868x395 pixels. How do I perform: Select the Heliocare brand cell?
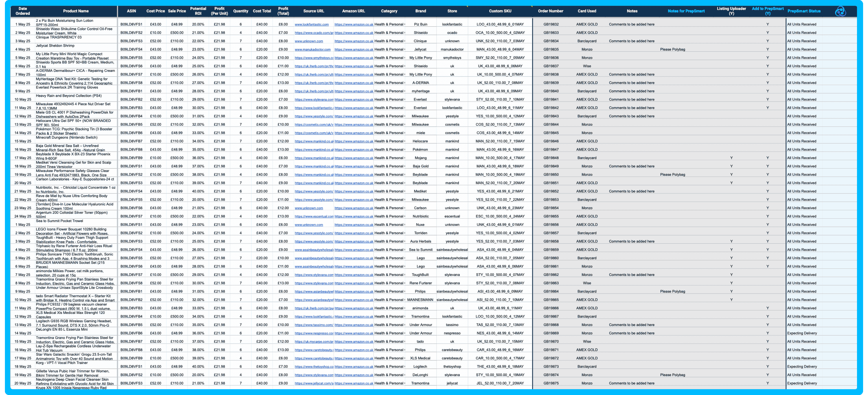pyautogui.click(x=420, y=141)
